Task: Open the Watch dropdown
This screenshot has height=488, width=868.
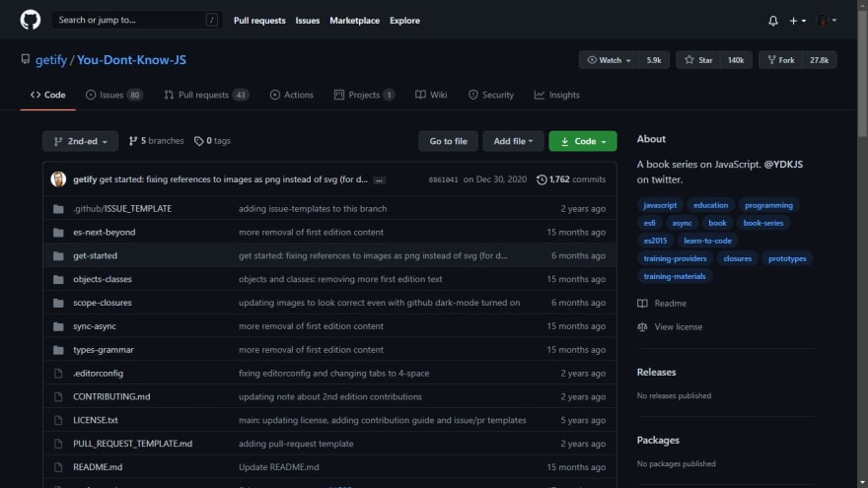Action: (x=609, y=60)
